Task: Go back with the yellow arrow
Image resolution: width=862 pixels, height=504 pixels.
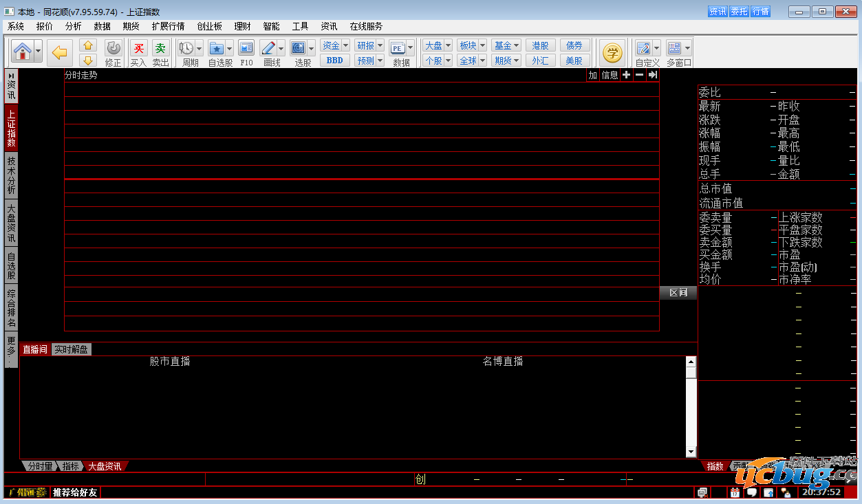Action: (61, 52)
